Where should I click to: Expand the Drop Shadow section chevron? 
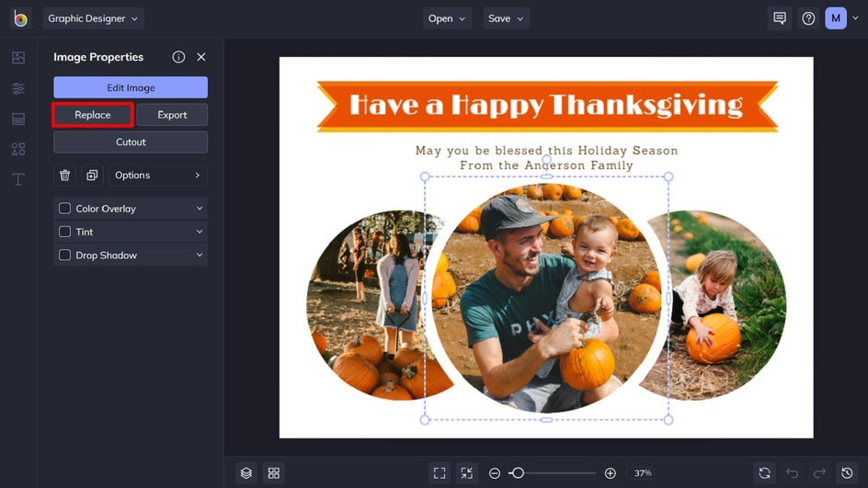pyautogui.click(x=200, y=255)
